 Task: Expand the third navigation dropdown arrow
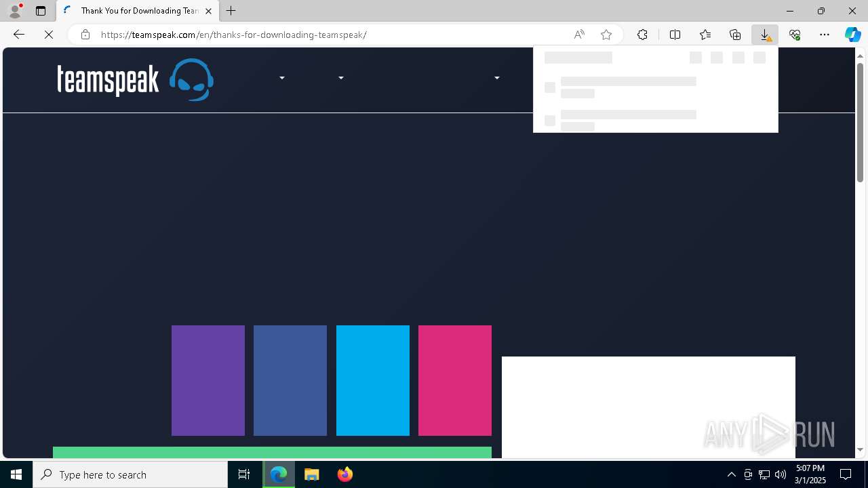(x=497, y=78)
